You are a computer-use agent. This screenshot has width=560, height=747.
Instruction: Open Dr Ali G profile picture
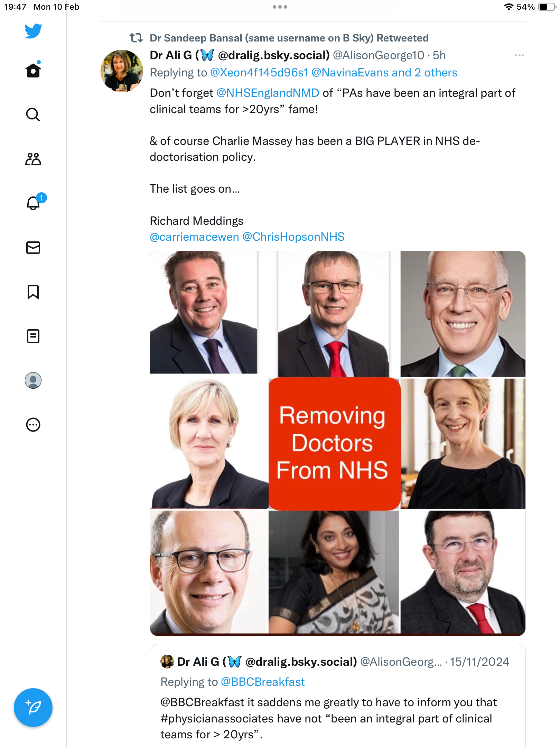point(122,71)
